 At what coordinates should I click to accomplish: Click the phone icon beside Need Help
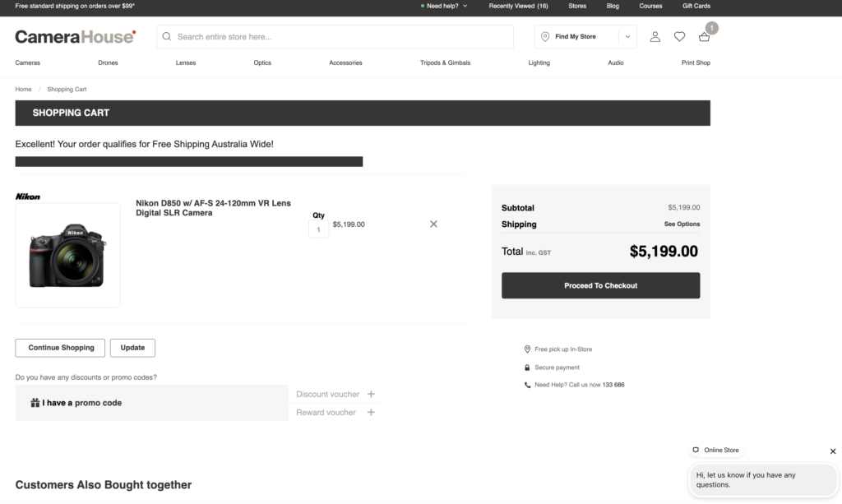[x=527, y=385]
